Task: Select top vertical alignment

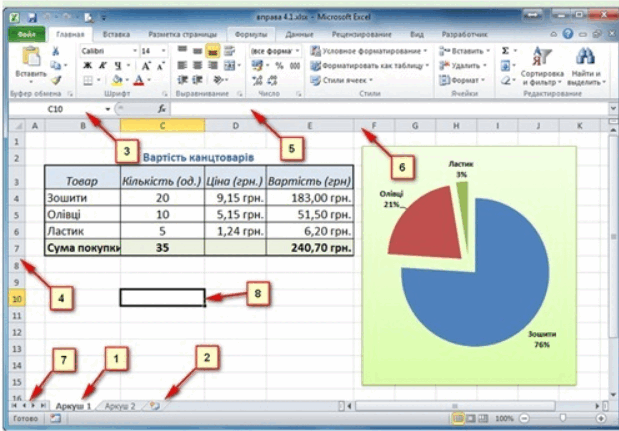Action: click(x=182, y=50)
